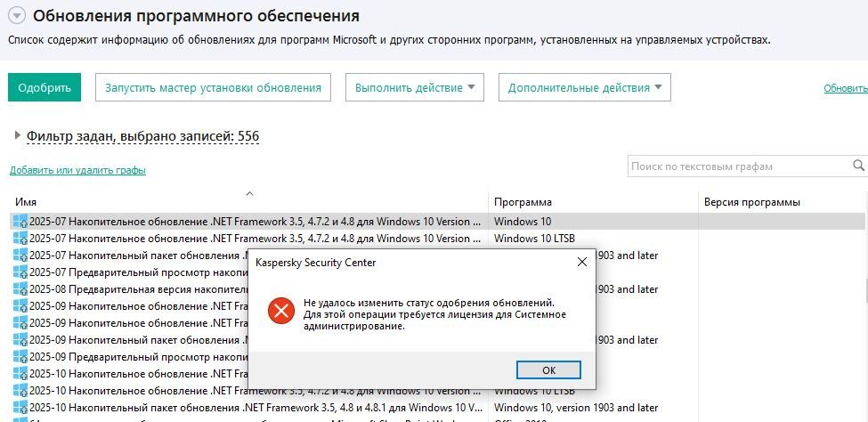Click icon of first 2025-10 update row
Viewport: 868px width, 422px height.
click(19, 373)
